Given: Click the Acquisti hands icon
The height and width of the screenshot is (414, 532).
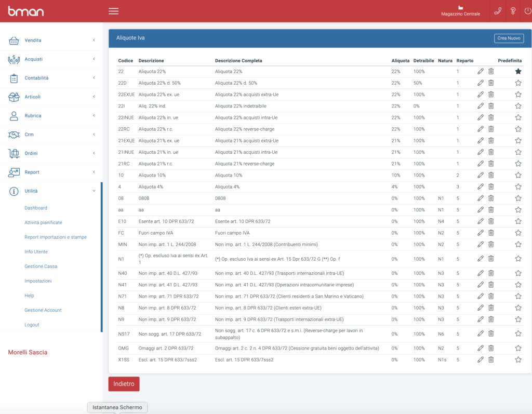Looking at the screenshot, I should tap(14, 59).
